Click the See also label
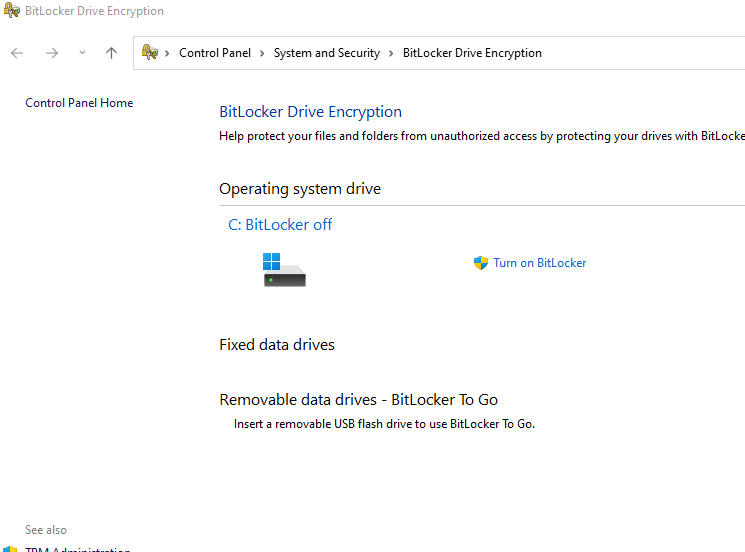 coord(46,530)
